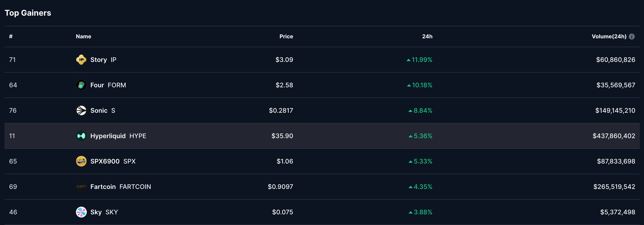Click the SPX6900 gold coin logo
The width and height of the screenshot is (644, 225).
(x=81, y=161)
